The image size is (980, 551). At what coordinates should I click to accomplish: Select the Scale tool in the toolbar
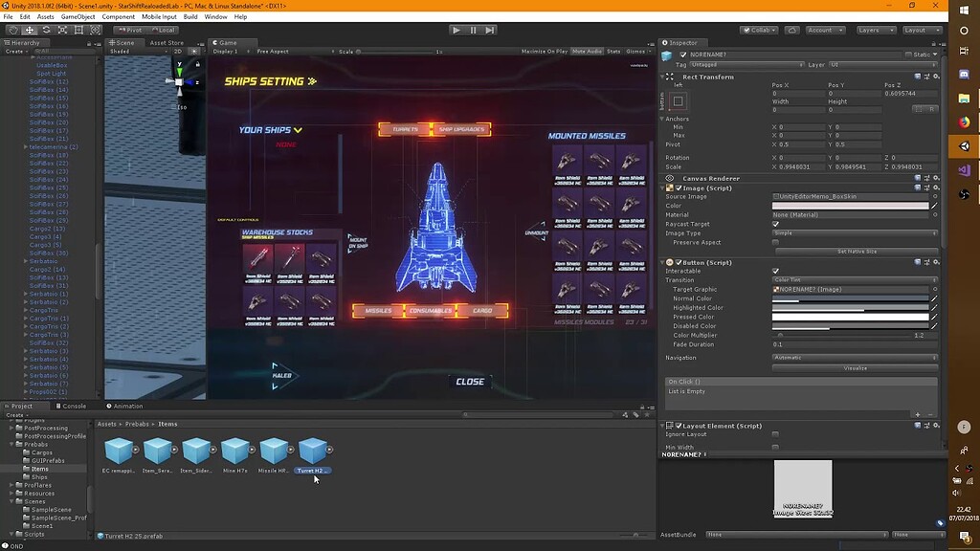coord(60,30)
